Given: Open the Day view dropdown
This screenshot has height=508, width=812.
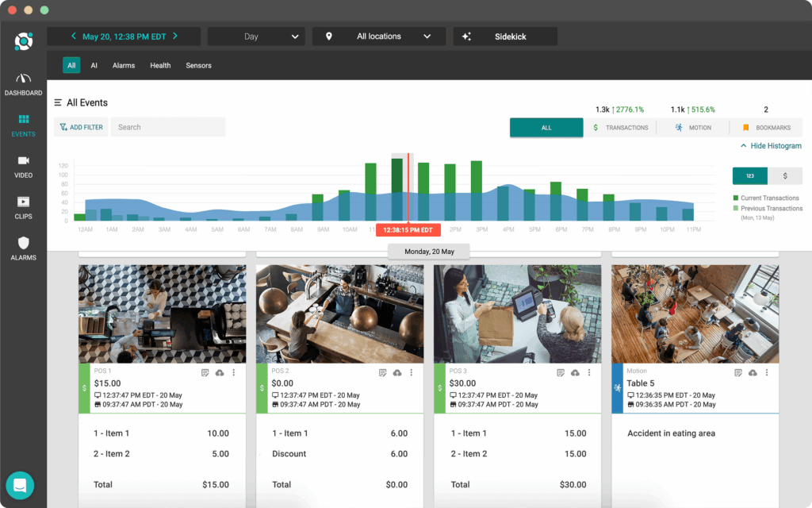Looking at the screenshot, I should 255,36.
